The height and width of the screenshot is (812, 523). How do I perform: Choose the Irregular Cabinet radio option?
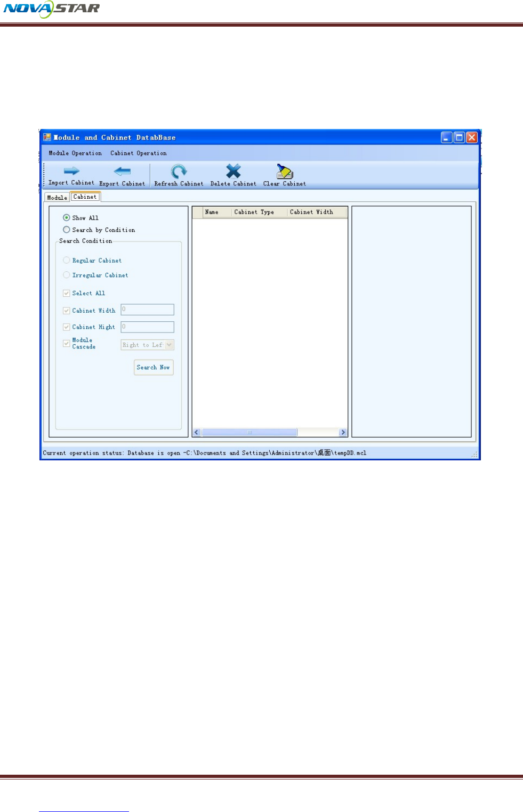67,275
